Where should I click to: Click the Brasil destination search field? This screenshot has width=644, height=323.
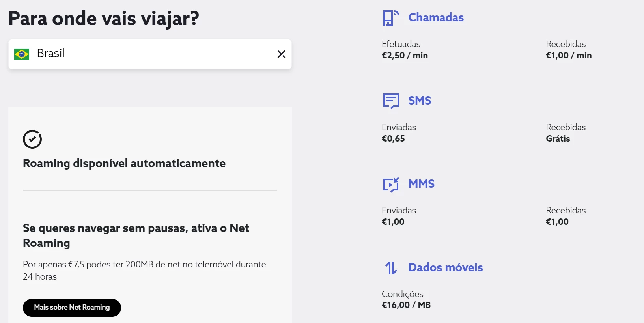click(150, 54)
